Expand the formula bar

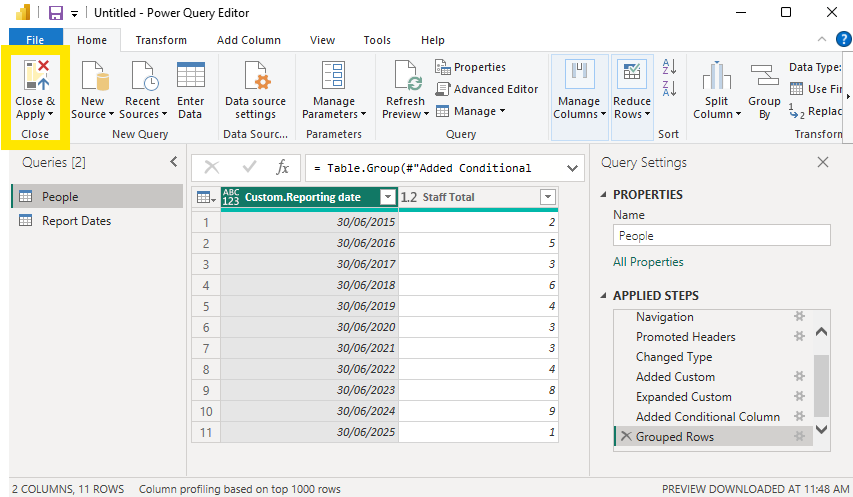pos(572,168)
